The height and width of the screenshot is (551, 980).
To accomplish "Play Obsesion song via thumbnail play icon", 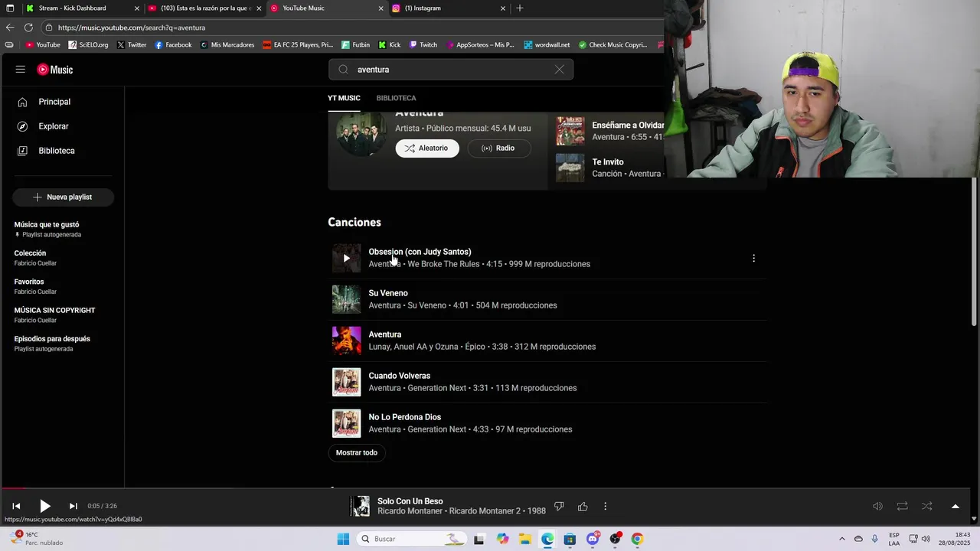I will point(346,258).
